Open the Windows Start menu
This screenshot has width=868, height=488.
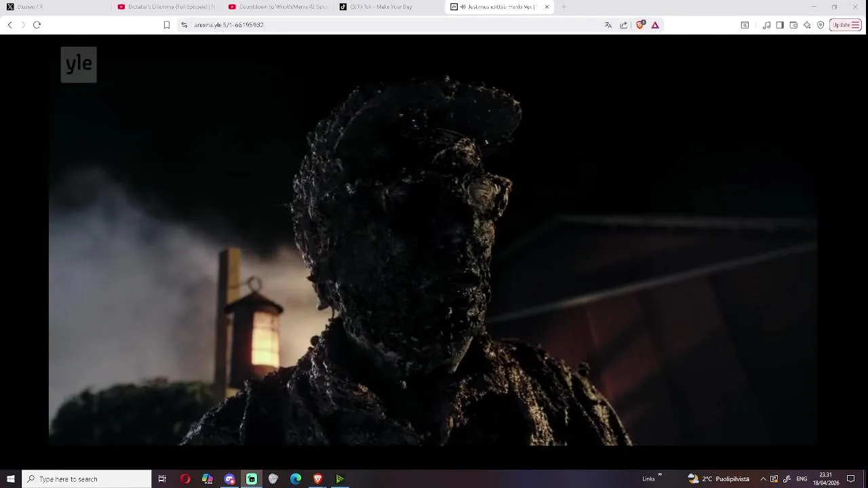(11, 479)
